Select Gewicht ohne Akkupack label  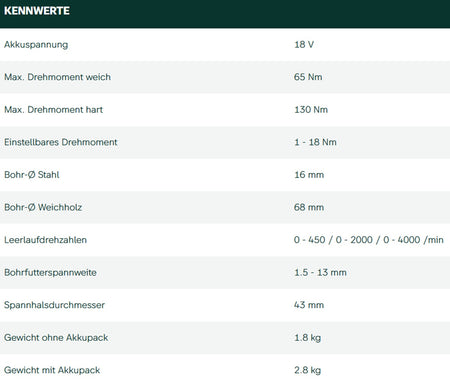pyautogui.click(x=56, y=338)
